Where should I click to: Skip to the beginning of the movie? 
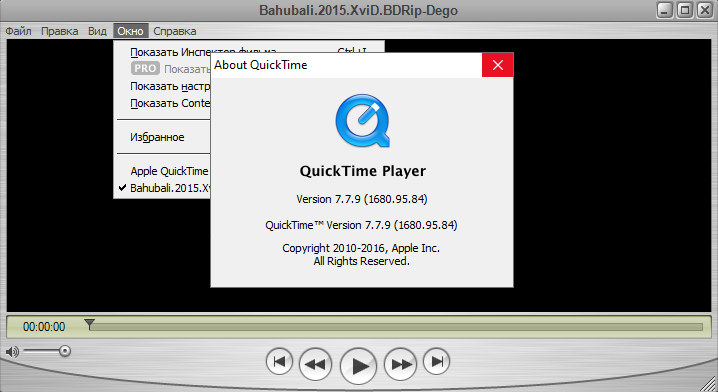[279, 362]
